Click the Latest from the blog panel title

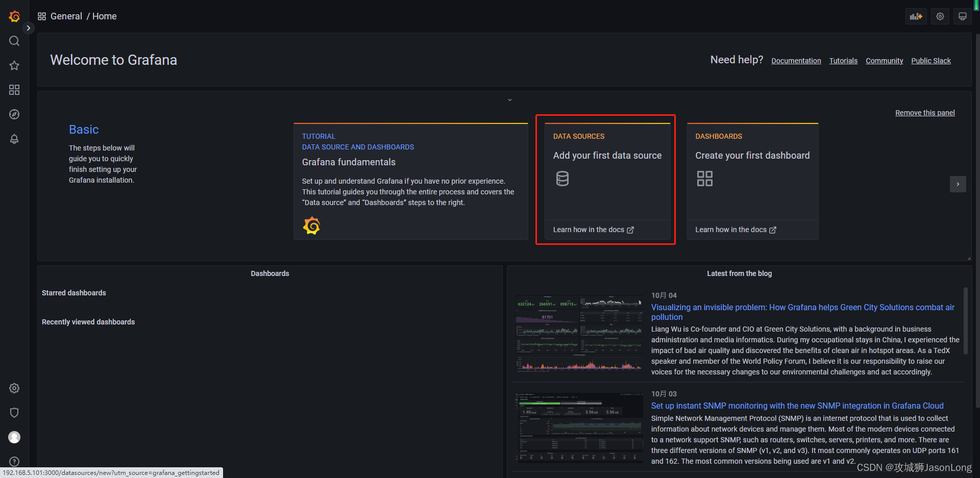[739, 273]
